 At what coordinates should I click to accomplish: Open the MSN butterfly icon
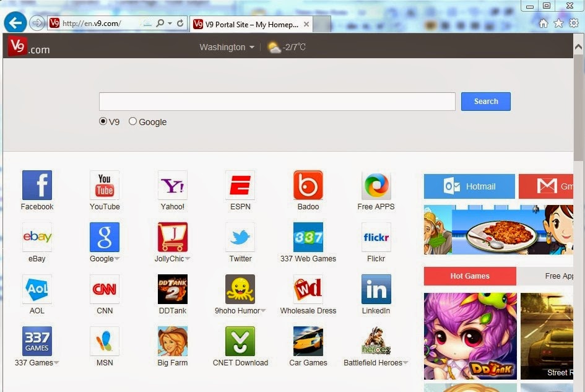pos(105,341)
